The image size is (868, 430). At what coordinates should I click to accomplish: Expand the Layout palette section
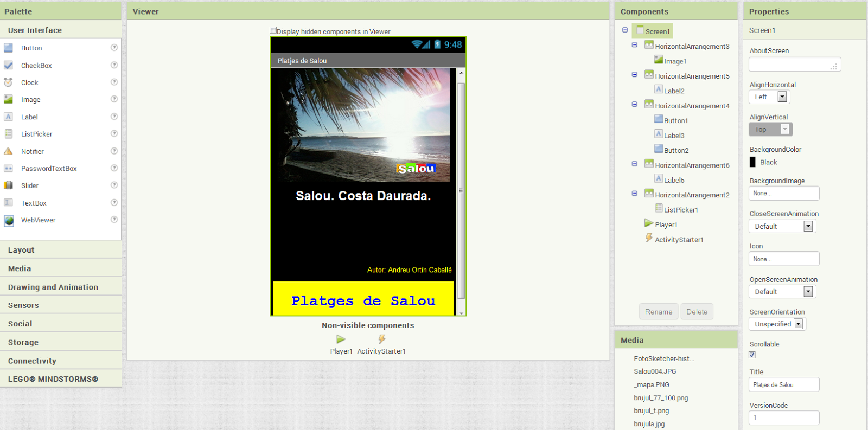(x=61, y=250)
